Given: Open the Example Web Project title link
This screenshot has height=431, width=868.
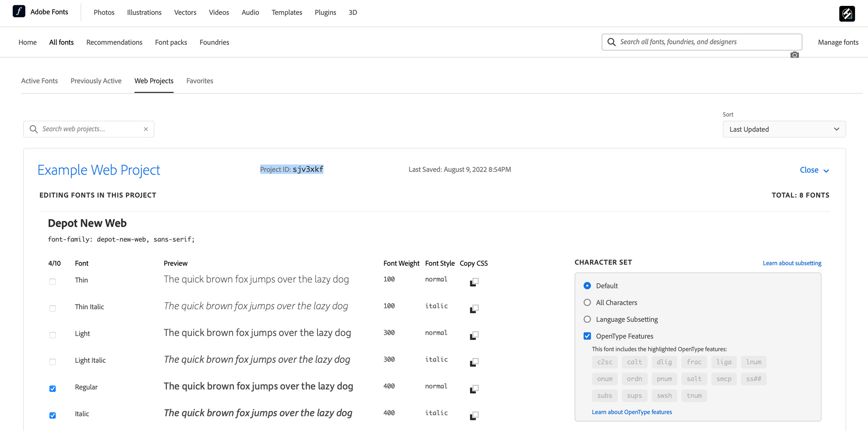Looking at the screenshot, I should [x=99, y=170].
